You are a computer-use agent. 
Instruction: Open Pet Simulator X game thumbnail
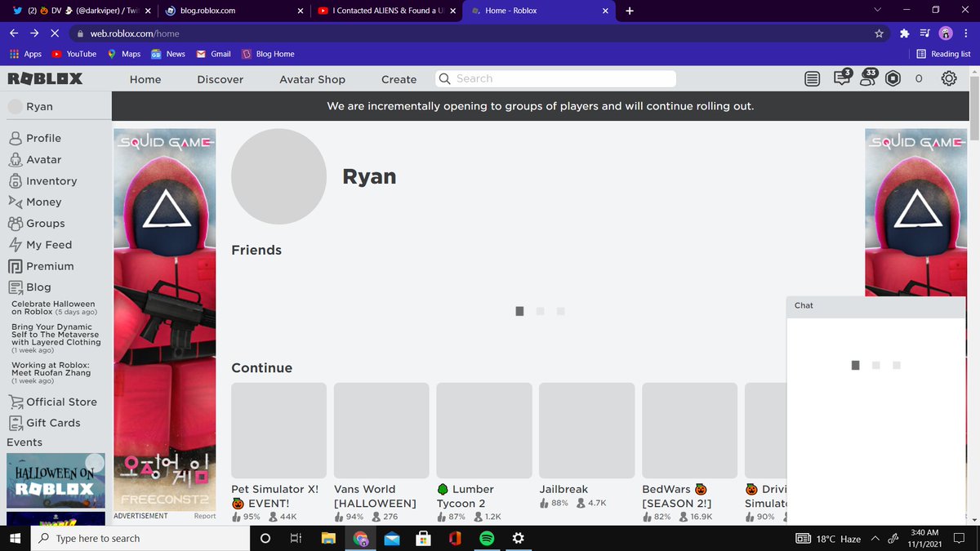pos(278,429)
